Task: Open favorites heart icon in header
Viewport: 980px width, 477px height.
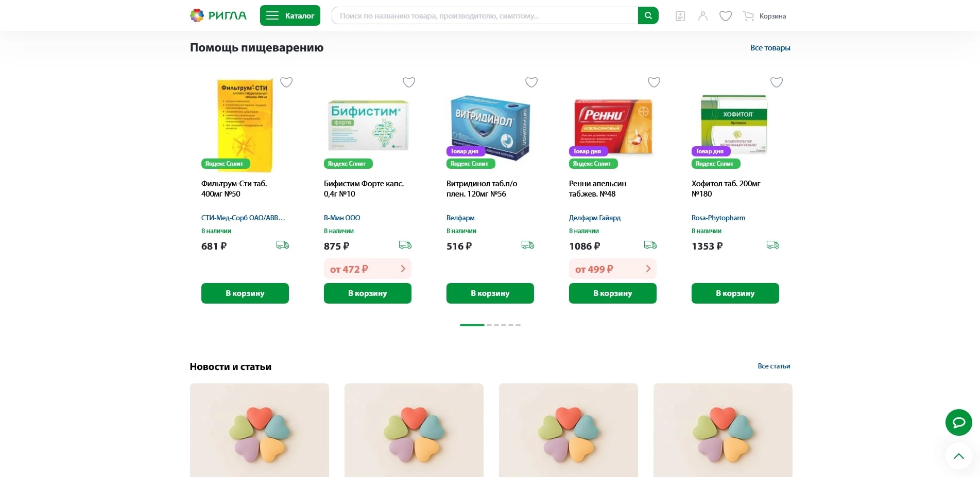Action: point(726,16)
